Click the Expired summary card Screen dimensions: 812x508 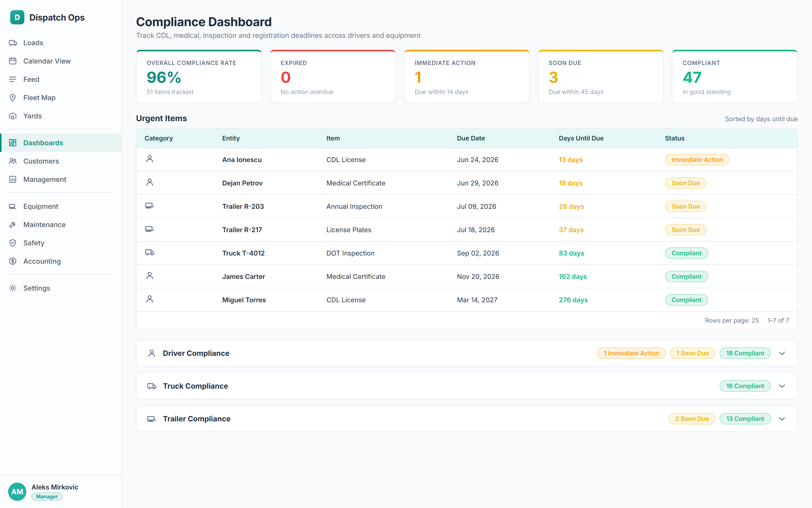coord(333,77)
